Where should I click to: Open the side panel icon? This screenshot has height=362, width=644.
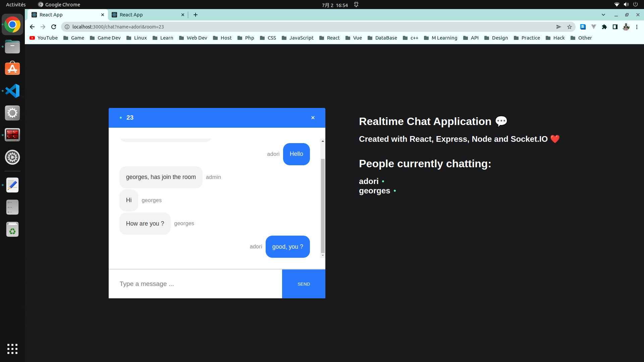[615, 27]
